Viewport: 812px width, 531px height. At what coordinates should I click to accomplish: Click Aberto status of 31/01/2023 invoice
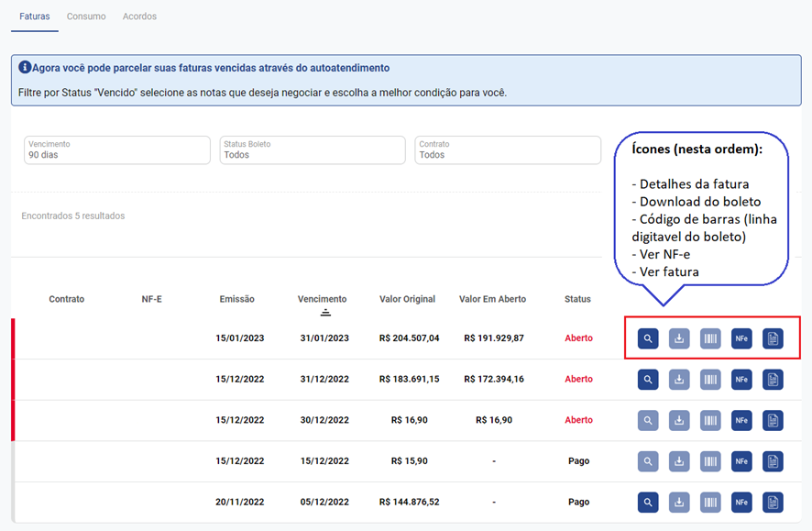[578, 338]
